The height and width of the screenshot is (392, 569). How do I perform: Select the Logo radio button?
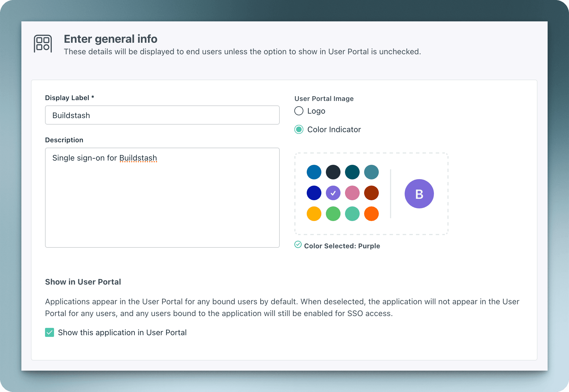(x=299, y=111)
